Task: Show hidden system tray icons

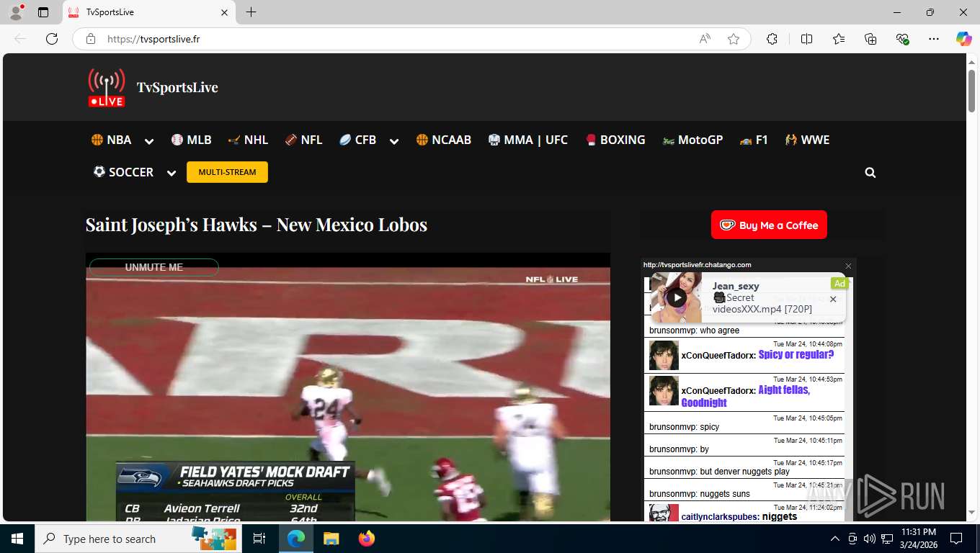Action: click(x=835, y=539)
